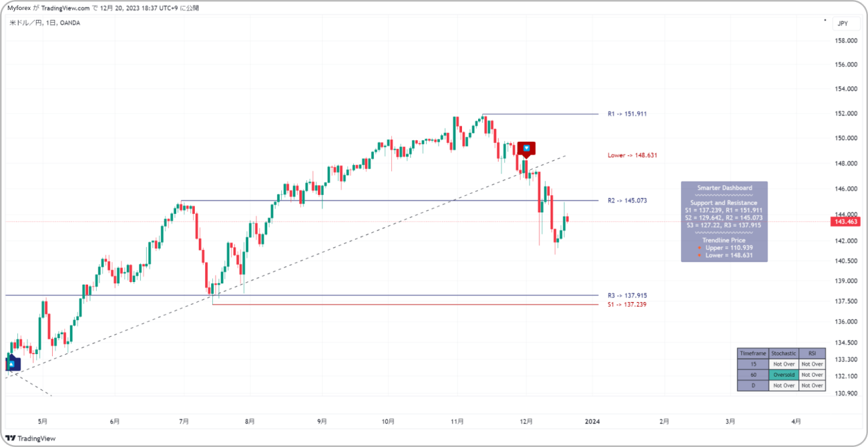The image size is (868, 447).
Task: Click the TradingView.com link in header text
Action: coord(65,8)
